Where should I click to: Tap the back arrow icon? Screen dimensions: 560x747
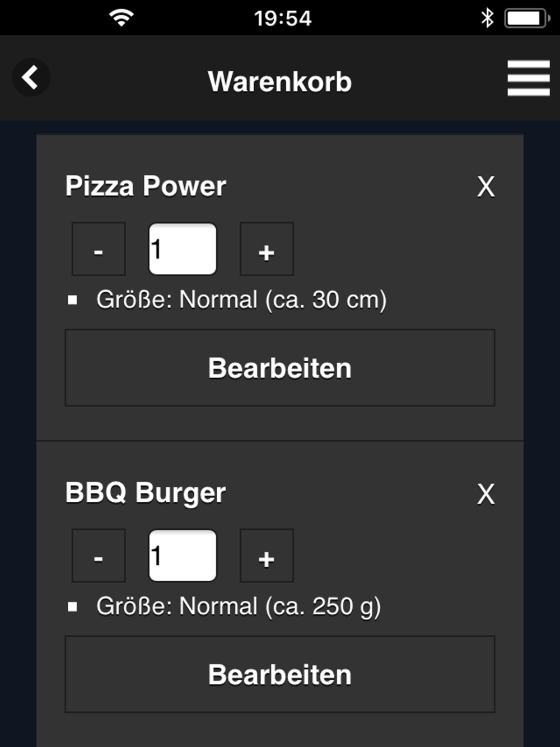click(x=31, y=77)
